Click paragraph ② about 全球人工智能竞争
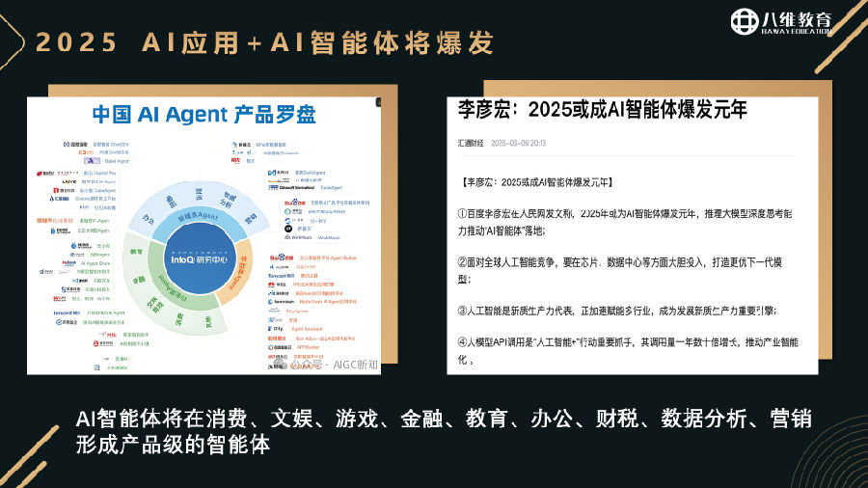 tap(619, 271)
